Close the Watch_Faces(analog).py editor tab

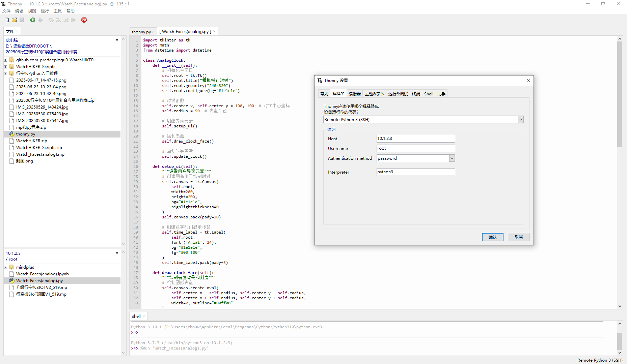[214, 32]
